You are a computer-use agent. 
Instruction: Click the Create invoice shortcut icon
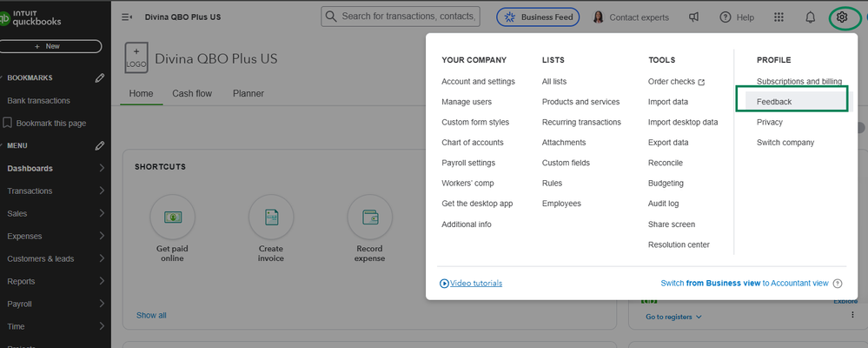(270, 217)
